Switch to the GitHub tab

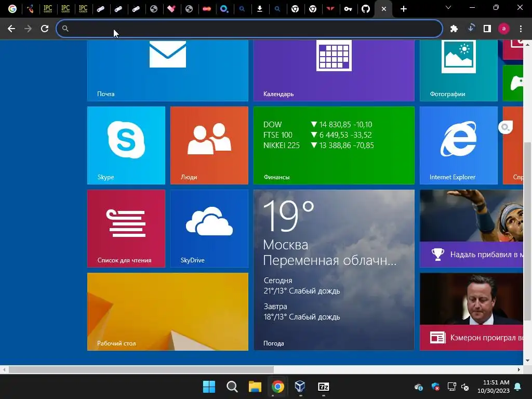(365, 9)
